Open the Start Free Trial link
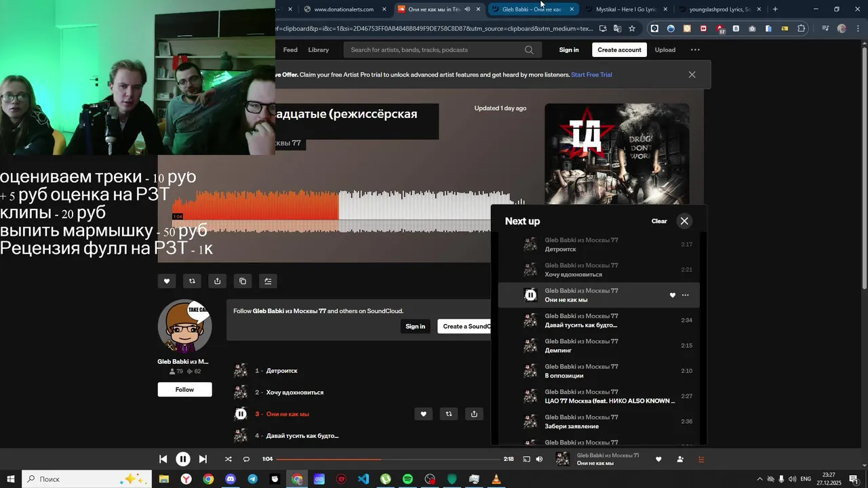This screenshot has height=488, width=868. click(591, 75)
